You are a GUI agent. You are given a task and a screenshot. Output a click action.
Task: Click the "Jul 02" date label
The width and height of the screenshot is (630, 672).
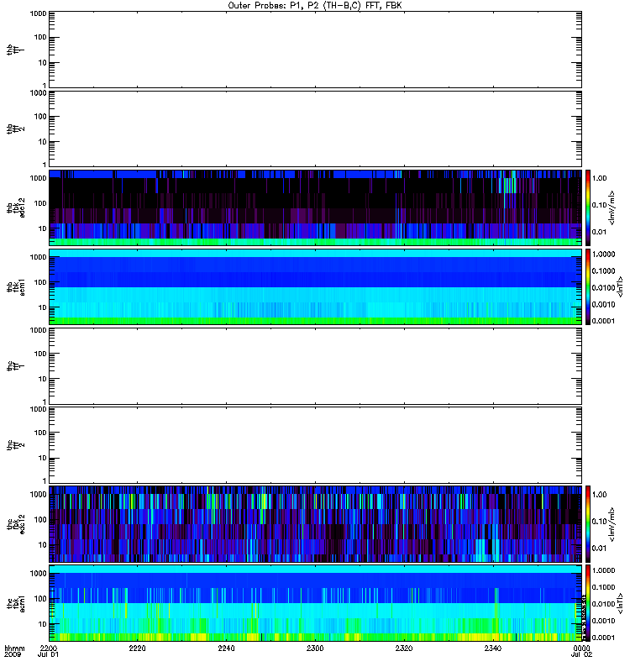pos(581,655)
